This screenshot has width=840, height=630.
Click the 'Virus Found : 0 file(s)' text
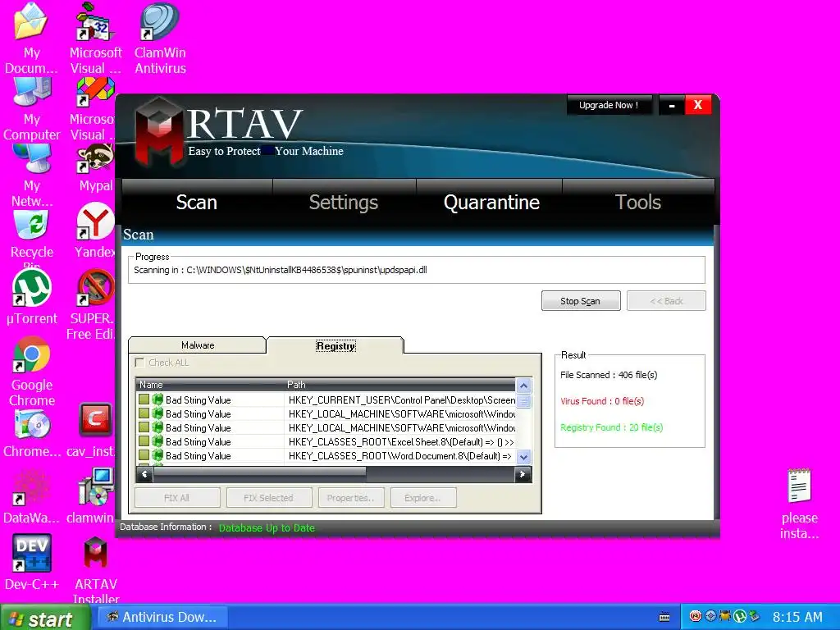pos(602,401)
